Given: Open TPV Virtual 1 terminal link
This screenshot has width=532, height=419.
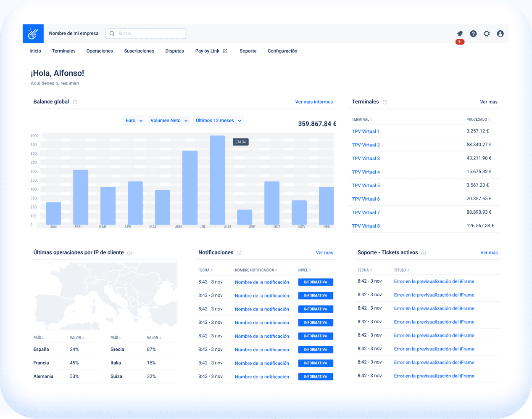Looking at the screenshot, I should [x=366, y=132].
